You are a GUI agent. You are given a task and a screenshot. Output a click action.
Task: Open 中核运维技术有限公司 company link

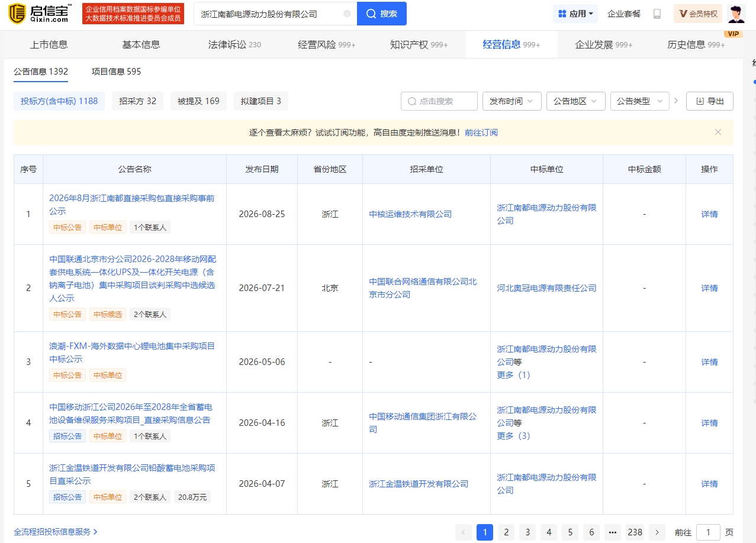pos(410,214)
